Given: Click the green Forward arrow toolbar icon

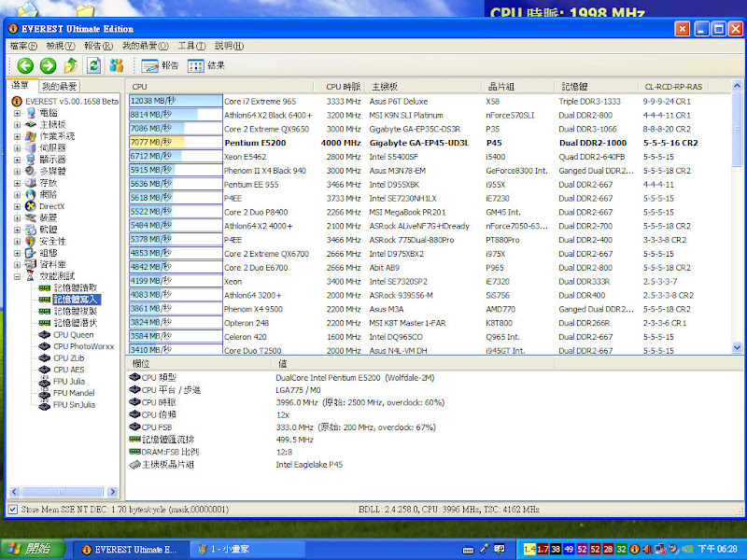Looking at the screenshot, I should [48, 65].
